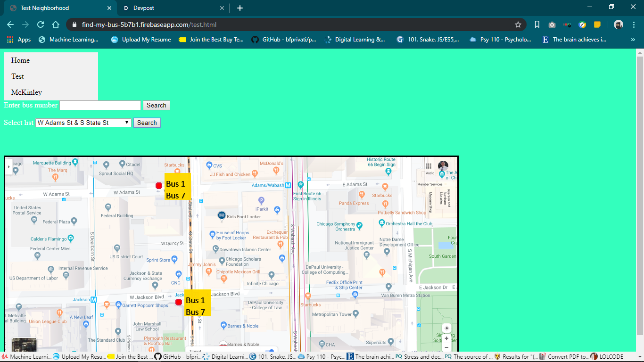Zoom out the map with minus button
The height and width of the screenshot is (362, 644).
446,347
